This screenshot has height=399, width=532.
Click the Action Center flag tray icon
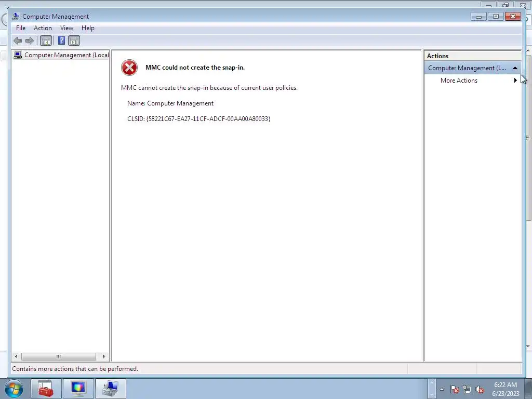tap(455, 390)
